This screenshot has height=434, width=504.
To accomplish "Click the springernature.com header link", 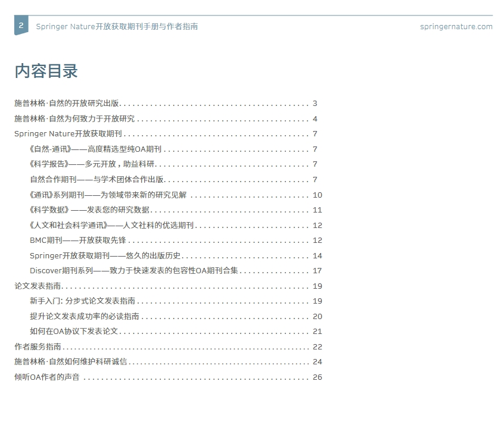I will [x=456, y=26].
